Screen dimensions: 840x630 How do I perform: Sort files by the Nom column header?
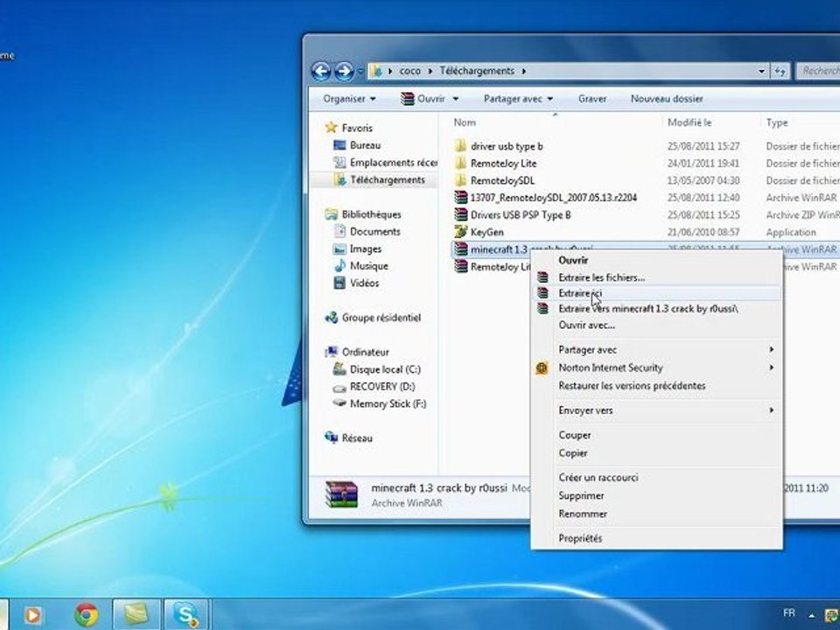pyautogui.click(x=465, y=122)
